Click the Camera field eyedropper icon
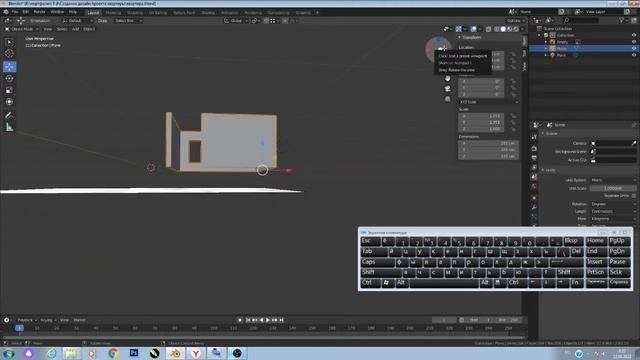The image size is (640, 360). pos(633,143)
